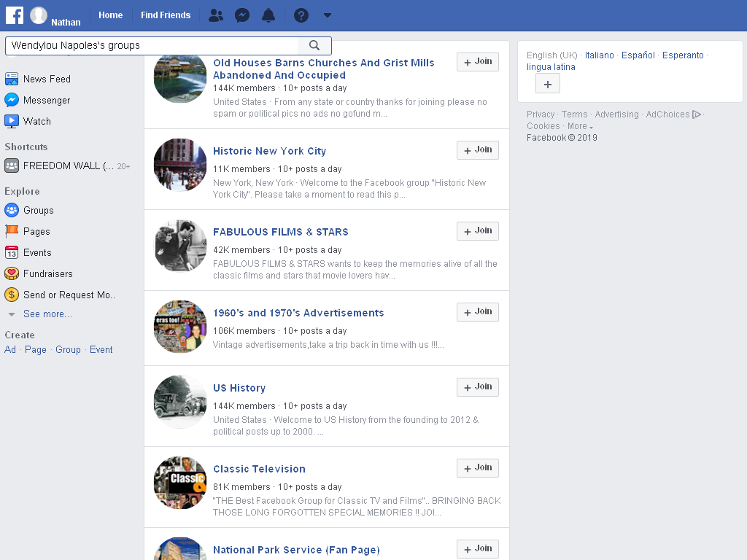Click the search magnifier button
Image resolution: width=747 pixels, height=560 pixels.
[314, 45]
